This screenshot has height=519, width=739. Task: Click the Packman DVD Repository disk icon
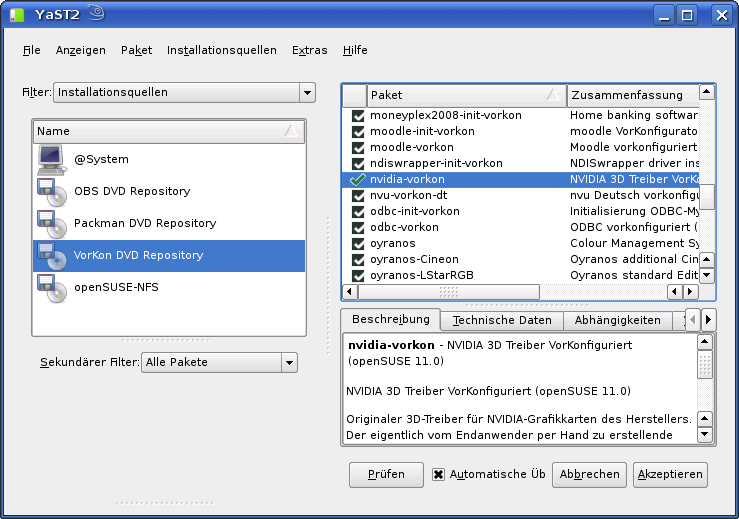51,224
